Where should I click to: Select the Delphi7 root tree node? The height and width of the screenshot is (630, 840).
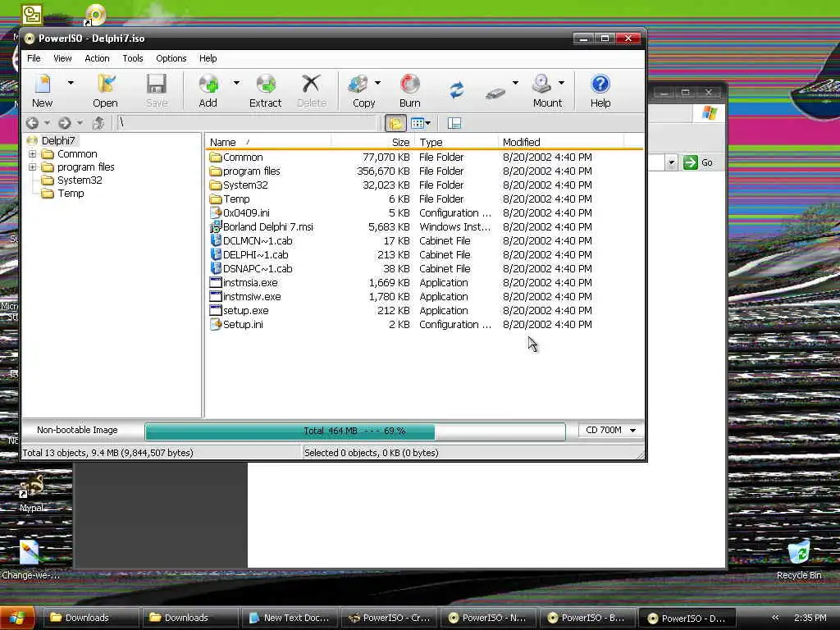coord(58,140)
